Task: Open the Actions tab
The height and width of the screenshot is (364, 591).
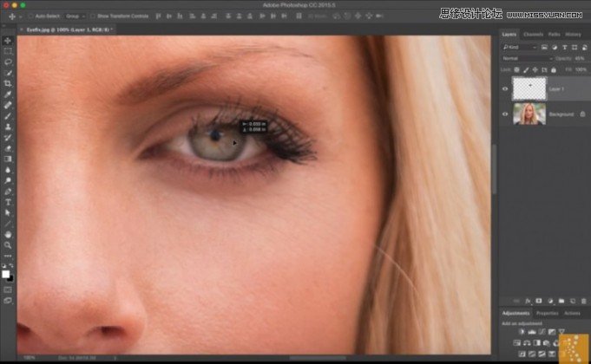Action: (x=572, y=313)
